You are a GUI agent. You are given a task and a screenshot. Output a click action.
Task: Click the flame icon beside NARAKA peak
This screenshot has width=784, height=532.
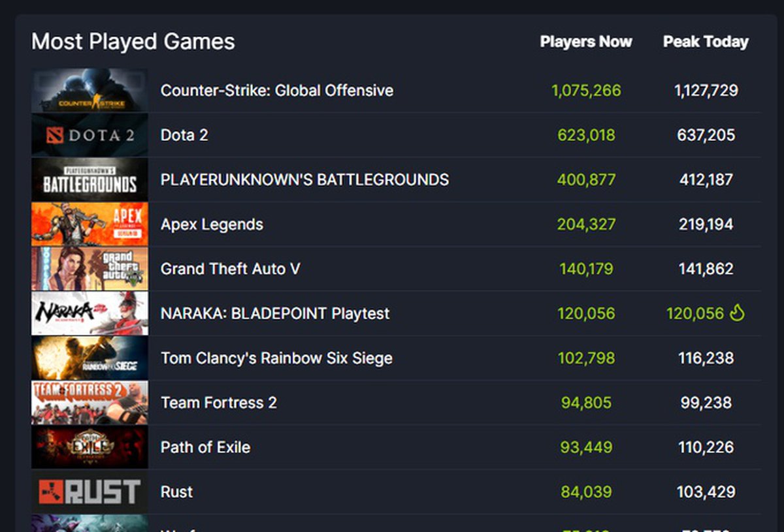tap(738, 313)
